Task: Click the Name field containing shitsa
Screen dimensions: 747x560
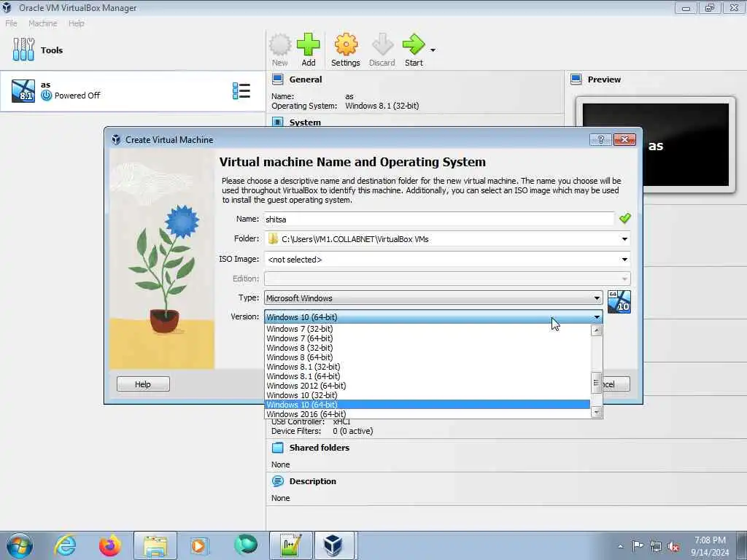Action: click(x=438, y=219)
